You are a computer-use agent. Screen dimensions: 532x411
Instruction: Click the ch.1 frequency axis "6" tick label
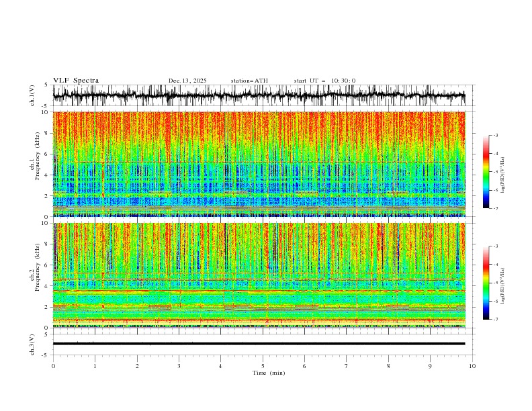coord(46,154)
